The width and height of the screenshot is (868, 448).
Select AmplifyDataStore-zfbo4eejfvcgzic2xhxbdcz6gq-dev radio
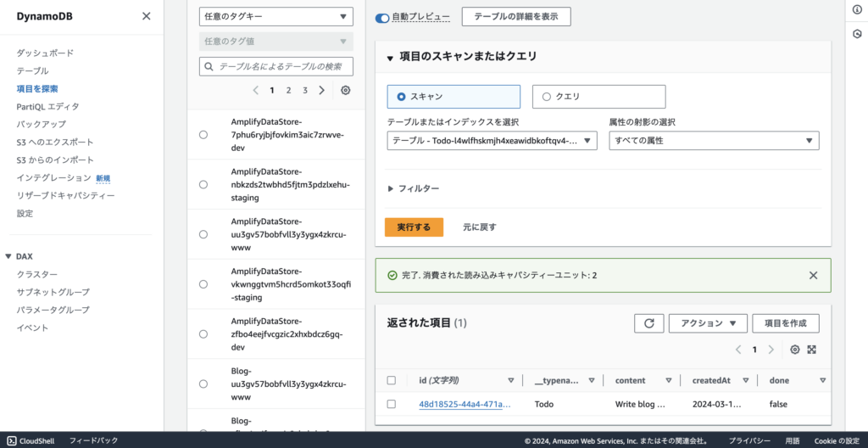coord(203,333)
